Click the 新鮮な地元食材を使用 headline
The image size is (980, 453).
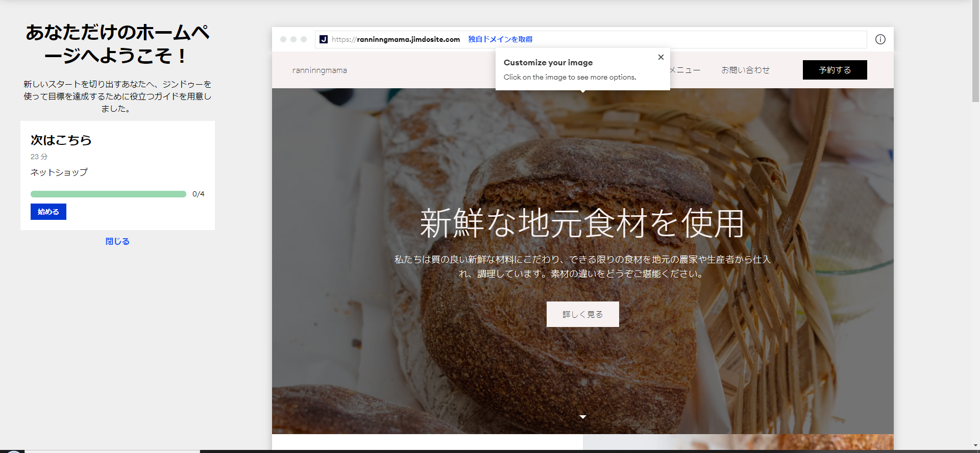pyautogui.click(x=582, y=223)
